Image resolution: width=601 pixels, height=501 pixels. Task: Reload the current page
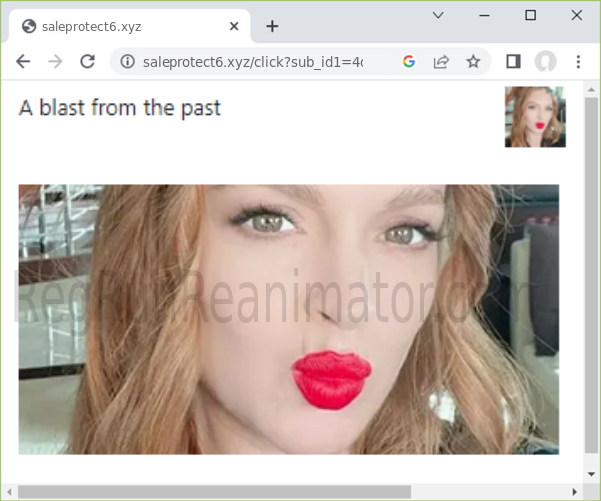[x=87, y=62]
